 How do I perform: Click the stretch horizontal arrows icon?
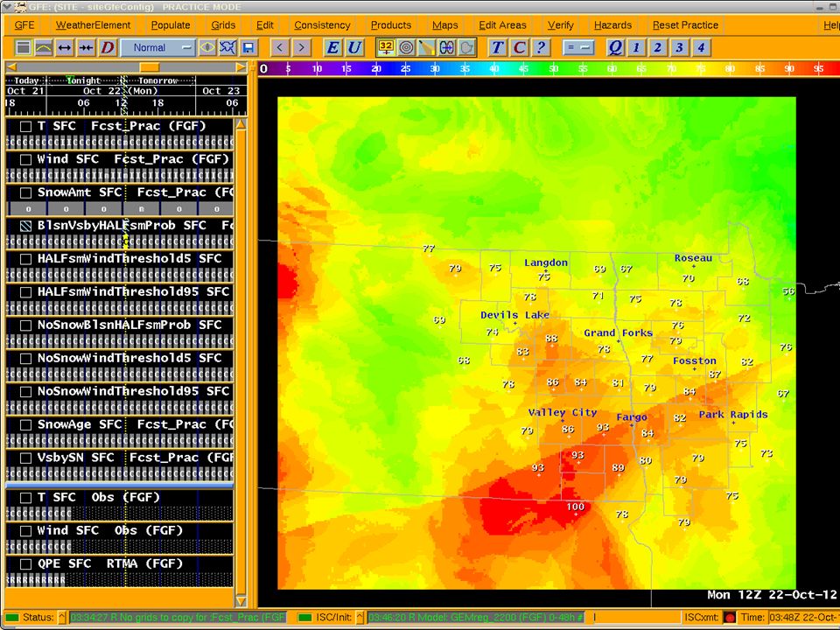click(x=65, y=47)
